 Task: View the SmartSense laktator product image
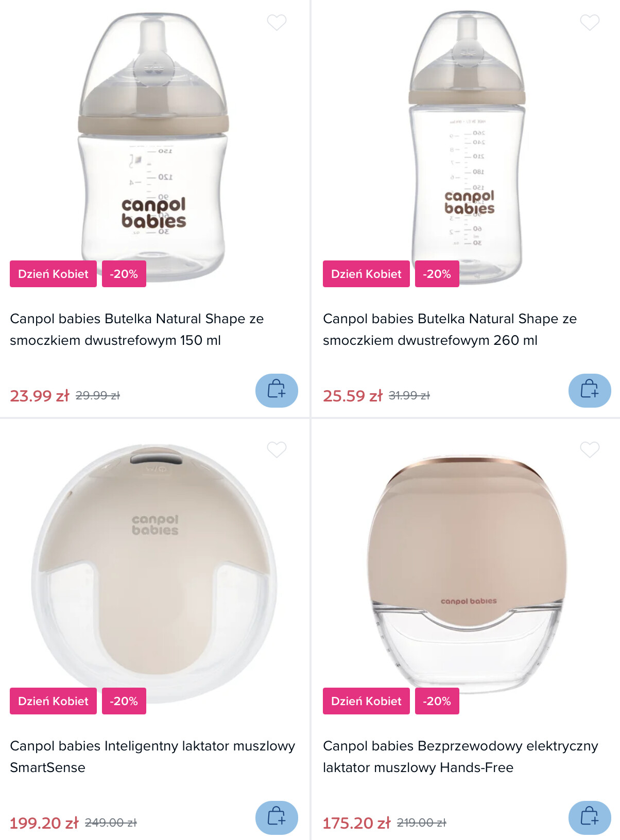point(154,572)
